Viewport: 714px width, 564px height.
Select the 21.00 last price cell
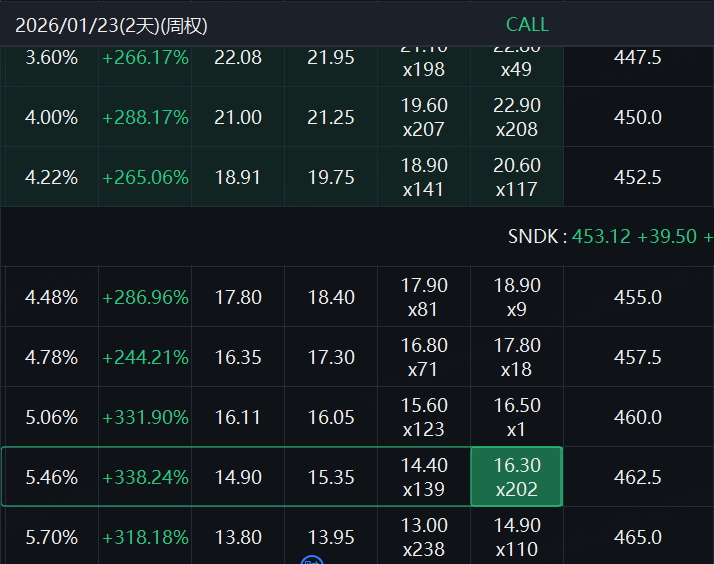pos(238,117)
